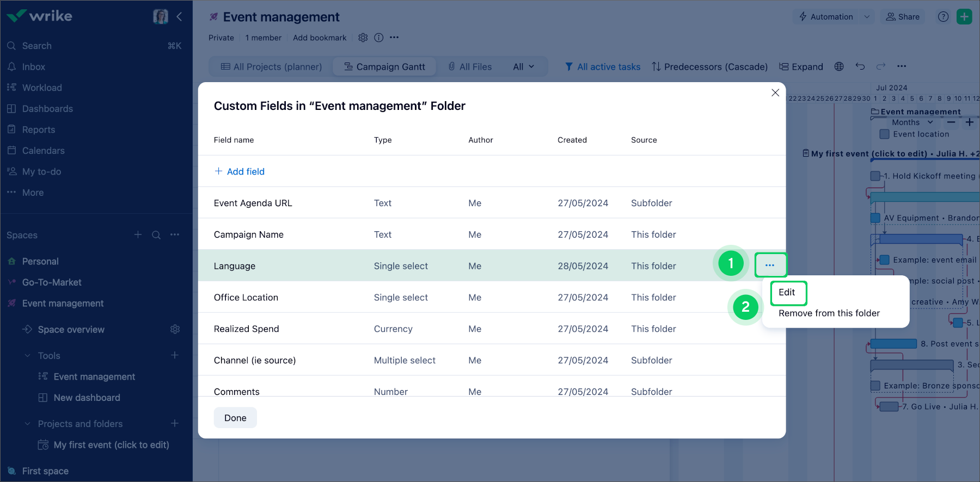The image size is (980, 482).
Task: Add a new tool with the plus icon
Action: [x=175, y=355]
